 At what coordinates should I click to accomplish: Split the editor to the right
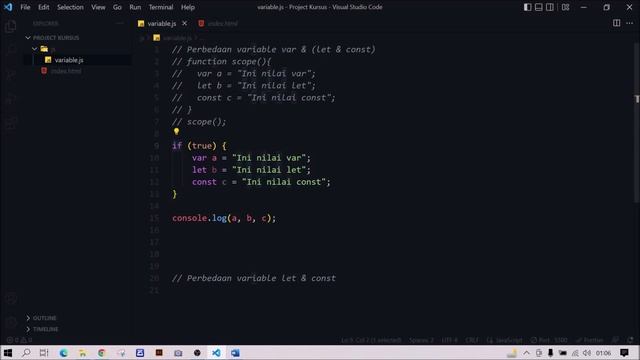click(616, 23)
